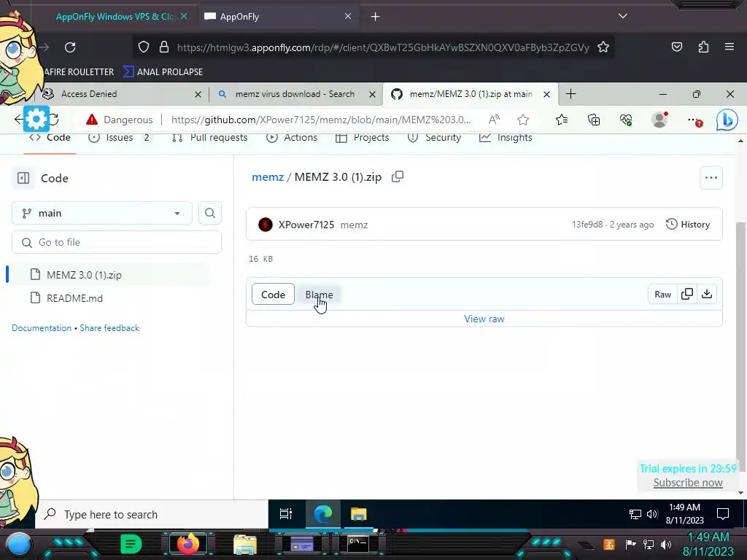
Task: Collapse the file tree side panel icon
Action: click(23, 178)
